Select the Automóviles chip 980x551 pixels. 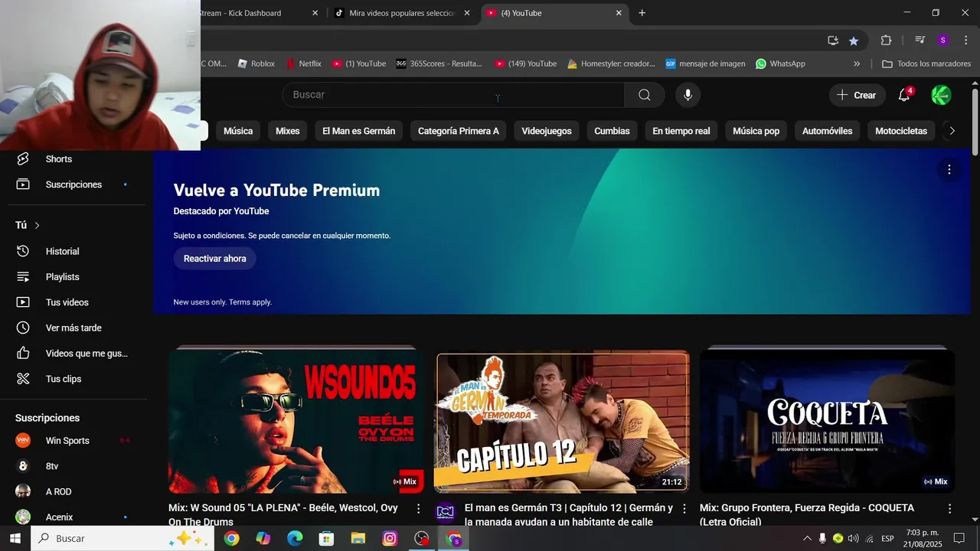click(828, 131)
